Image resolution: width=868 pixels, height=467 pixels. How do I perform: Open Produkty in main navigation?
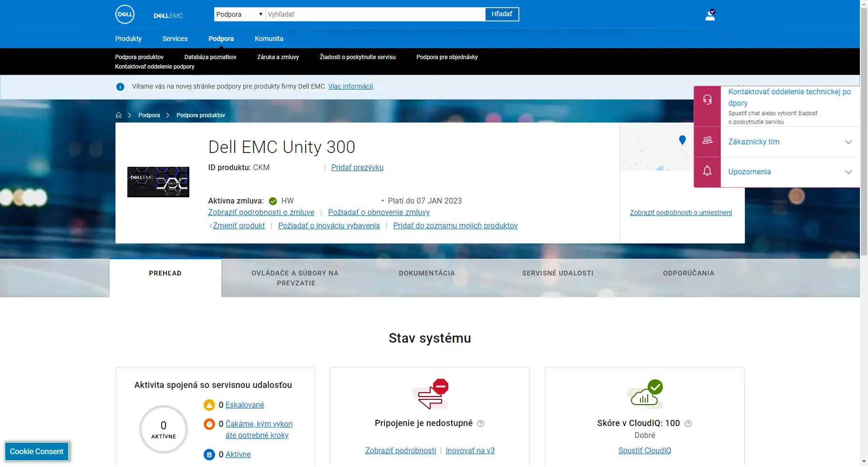pos(128,39)
